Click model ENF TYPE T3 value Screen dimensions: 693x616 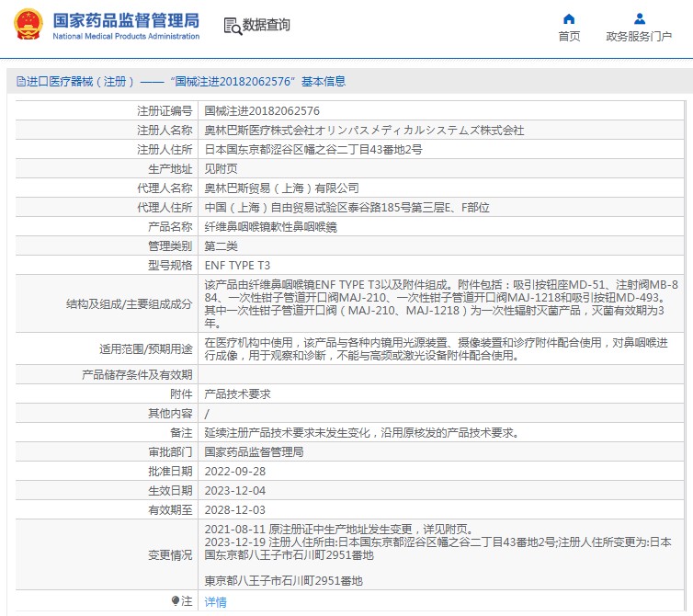click(237, 266)
